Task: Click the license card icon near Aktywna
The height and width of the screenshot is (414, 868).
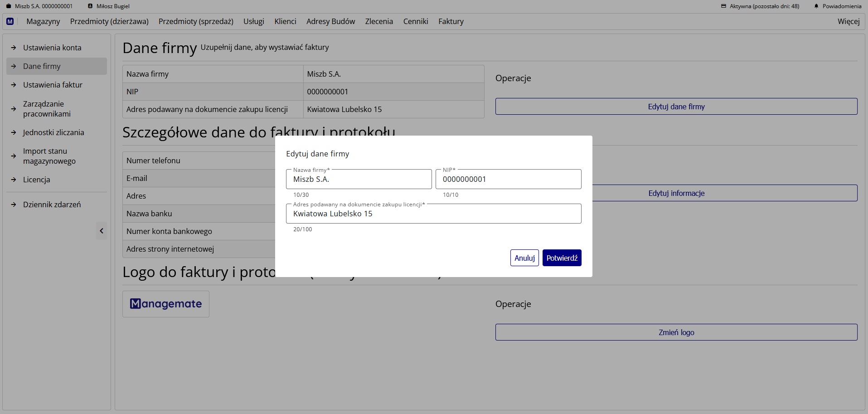Action: click(723, 6)
